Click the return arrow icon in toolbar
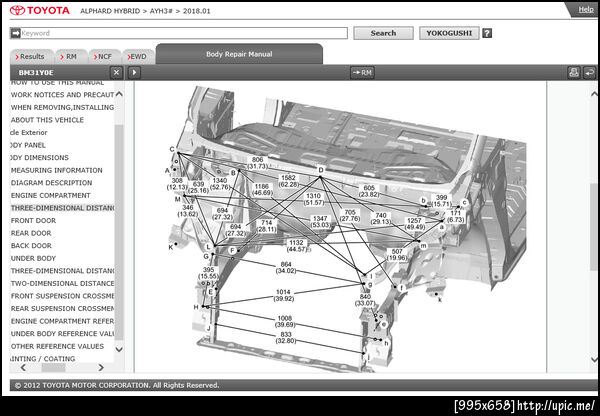Viewport: 600px width, 416px height. click(x=590, y=72)
